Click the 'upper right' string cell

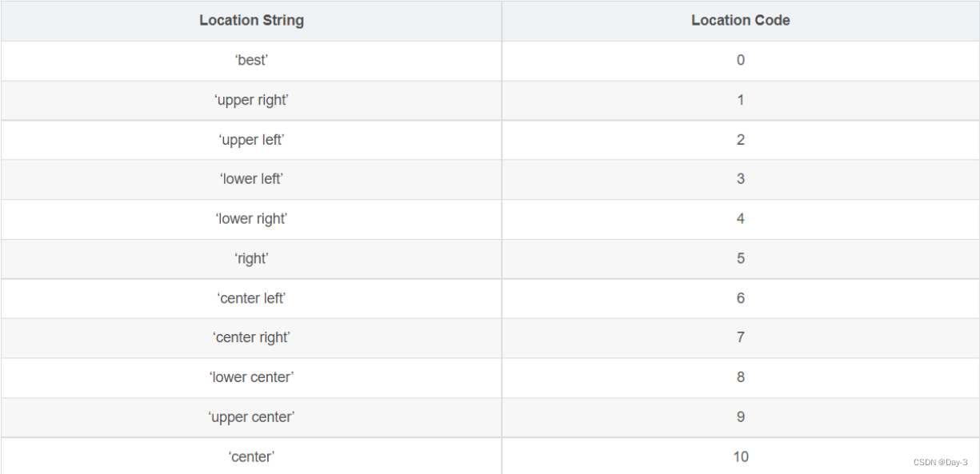[251, 100]
